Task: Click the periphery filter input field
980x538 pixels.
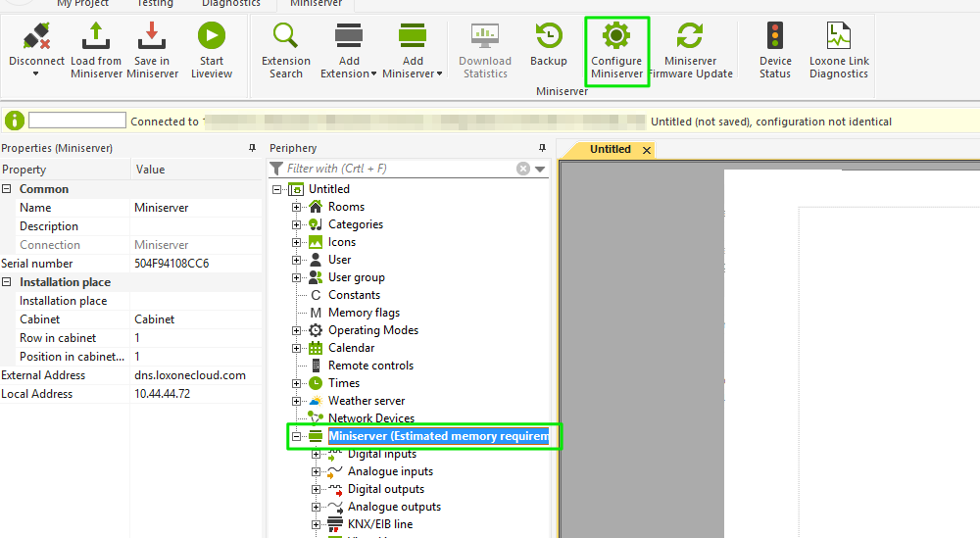Action: click(x=400, y=169)
